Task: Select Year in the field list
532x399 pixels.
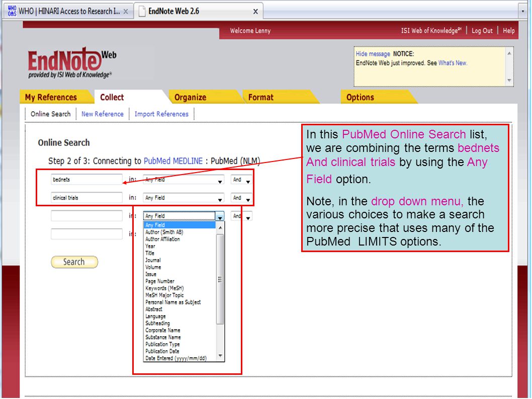Action: [x=180, y=246]
